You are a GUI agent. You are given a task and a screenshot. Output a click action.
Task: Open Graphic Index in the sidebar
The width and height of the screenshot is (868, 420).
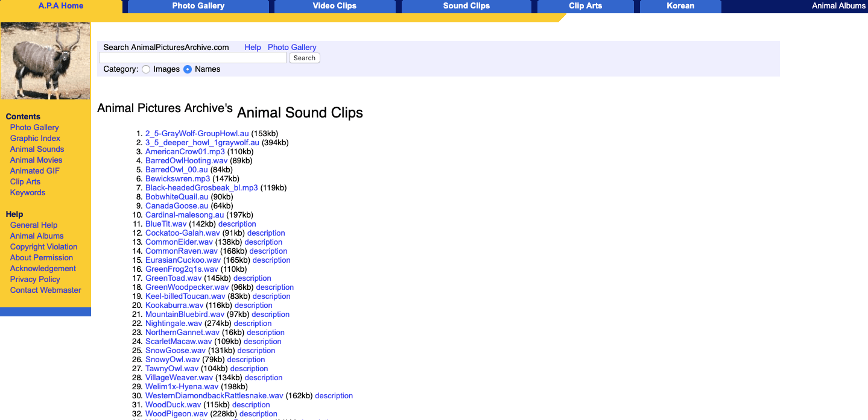pos(35,139)
